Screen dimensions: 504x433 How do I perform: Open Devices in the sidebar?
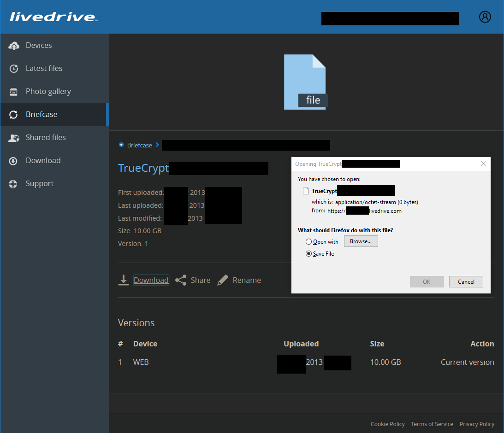54,45
